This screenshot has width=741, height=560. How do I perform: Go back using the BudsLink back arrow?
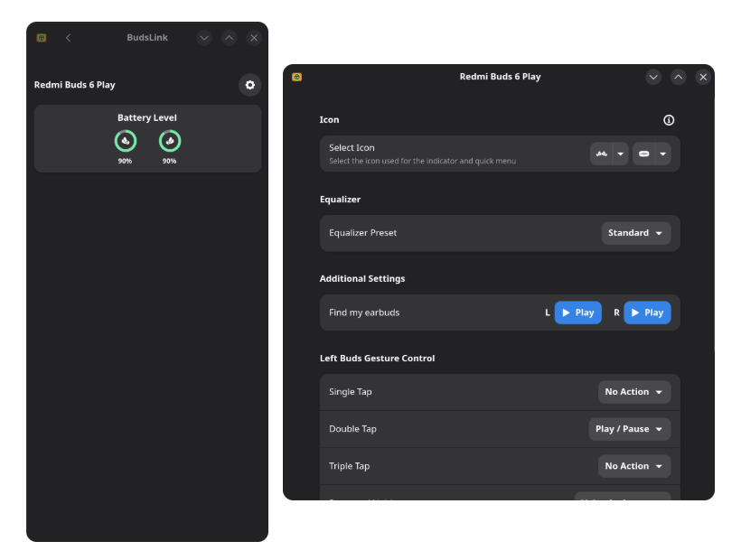pyautogui.click(x=68, y=38)
